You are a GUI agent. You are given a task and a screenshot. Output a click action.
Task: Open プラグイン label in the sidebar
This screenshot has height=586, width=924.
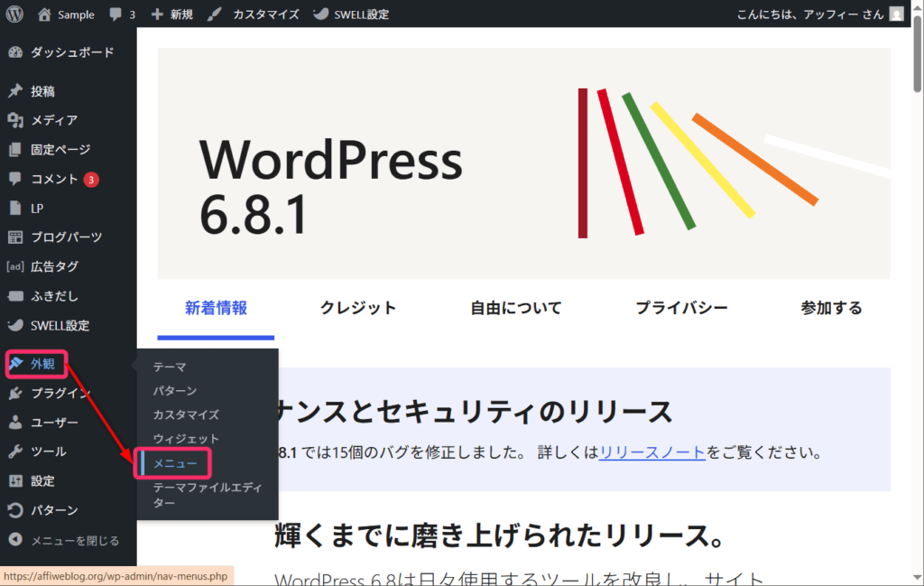pyautogui.click(x=60, y=393)
